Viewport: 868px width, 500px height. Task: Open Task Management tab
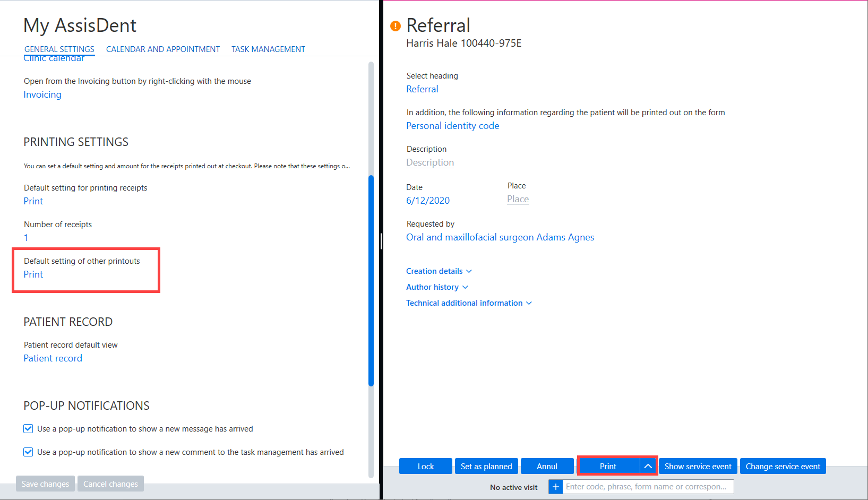(268, 49)
